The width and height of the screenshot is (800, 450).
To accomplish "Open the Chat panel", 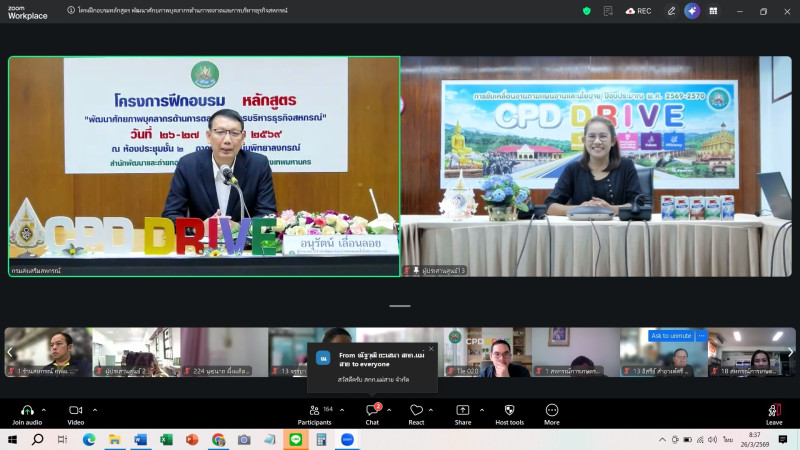I will [x=372, y=411].
